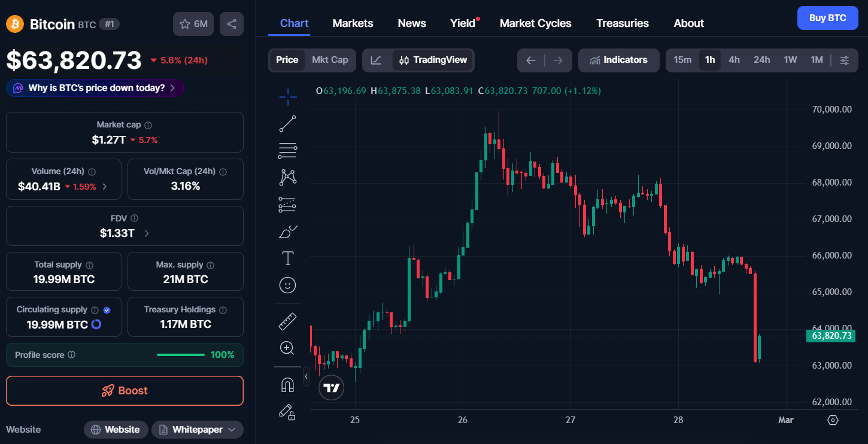Click the share icon button
Viewport: 868px width, 444px height.
tap(232, 24)
